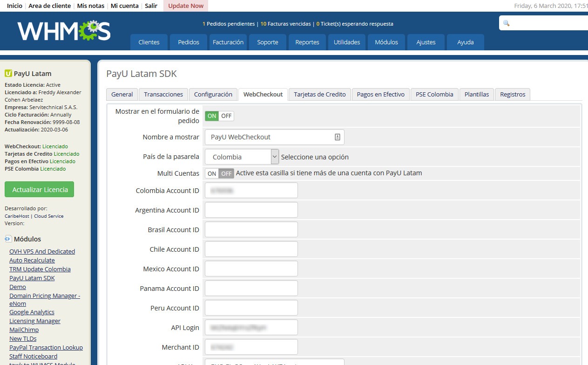Click the Actualizar Licencia button
This screenshot has width=588, height=365.
click(x=40, y=189)
